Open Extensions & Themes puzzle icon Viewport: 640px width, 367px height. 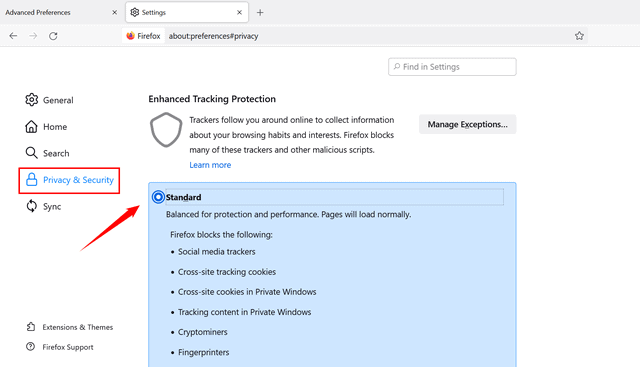pyautogui.click(x=31, y=327)
